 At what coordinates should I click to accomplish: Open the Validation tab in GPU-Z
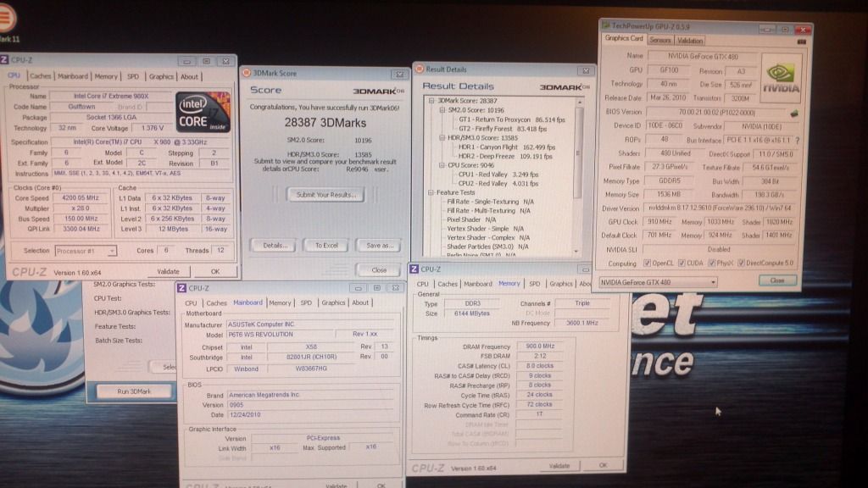tap(690, 41)
